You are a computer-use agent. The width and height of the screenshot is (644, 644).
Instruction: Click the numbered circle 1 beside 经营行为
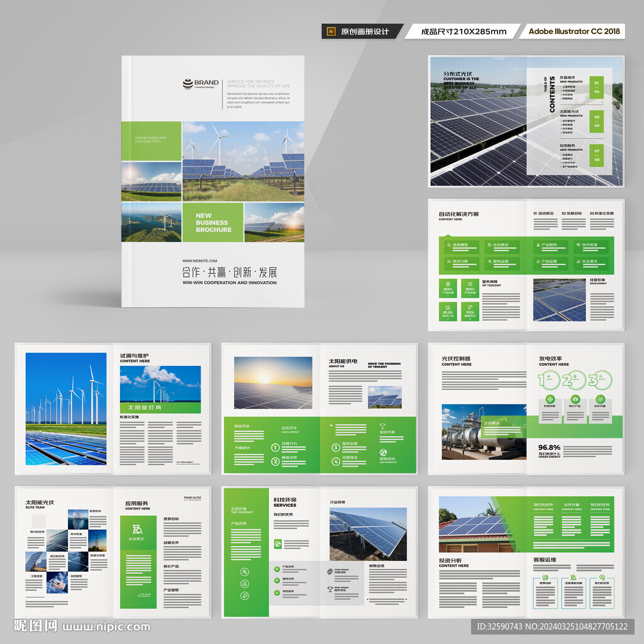pyautogui.click(x=275, y=448)
